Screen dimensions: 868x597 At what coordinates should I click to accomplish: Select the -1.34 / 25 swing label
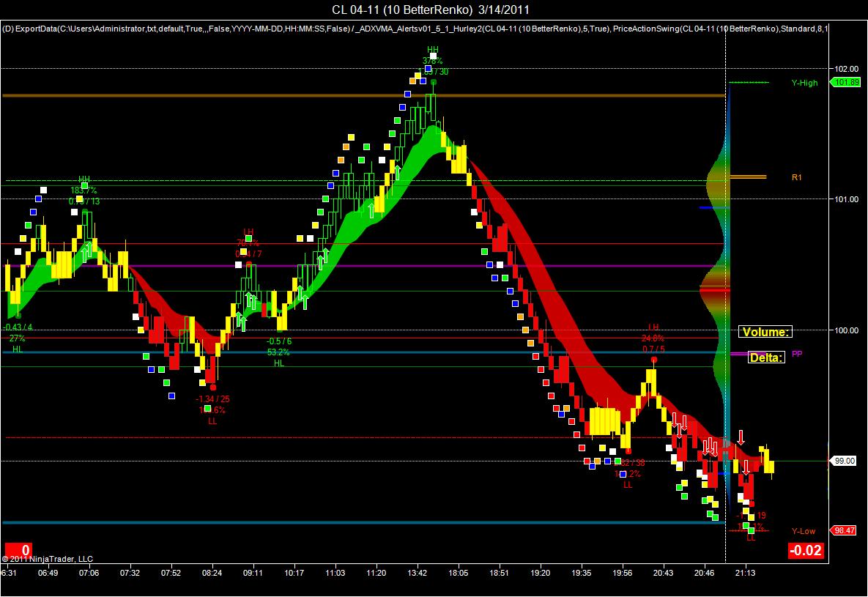tap(212, 399)
